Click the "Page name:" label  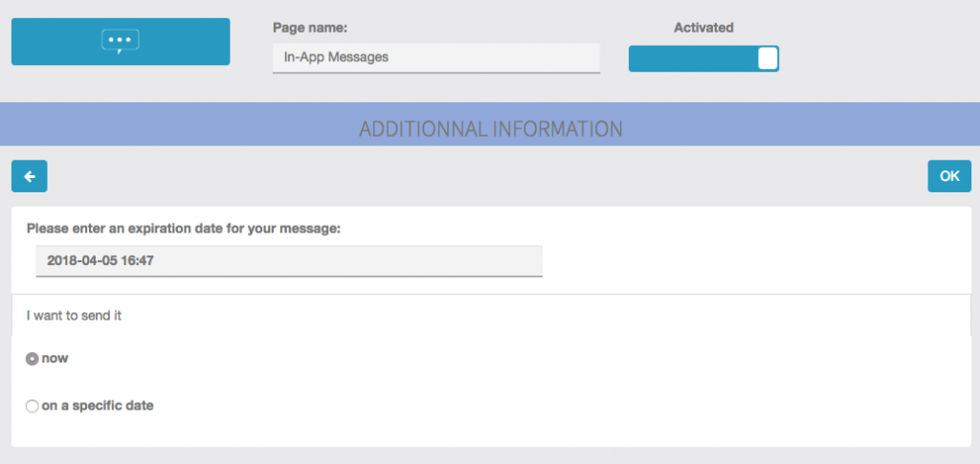coord(309,28)
